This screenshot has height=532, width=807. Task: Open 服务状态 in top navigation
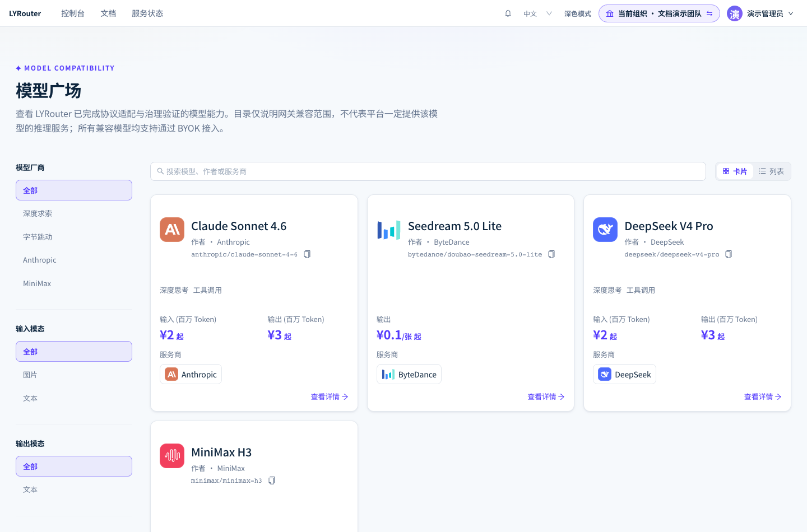pyautogui.click(x=147, y=13)
